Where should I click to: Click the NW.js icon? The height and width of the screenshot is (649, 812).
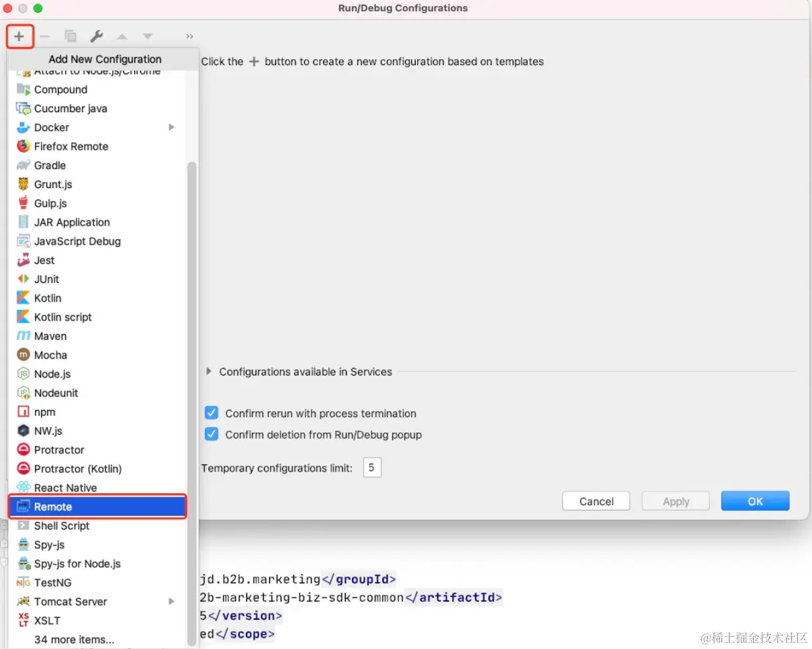24,431
